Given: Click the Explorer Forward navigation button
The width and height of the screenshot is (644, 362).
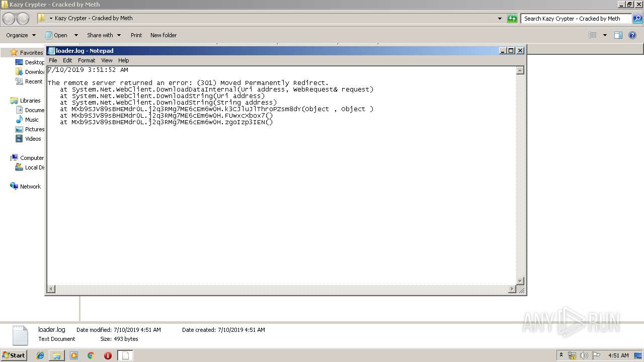Looking at the screenshot, I should coord(23,19).
